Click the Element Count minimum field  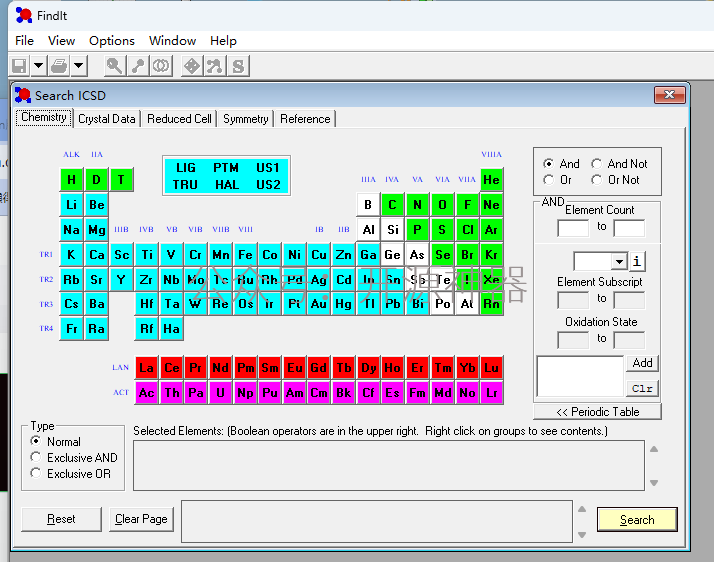(x=573, y=228)
